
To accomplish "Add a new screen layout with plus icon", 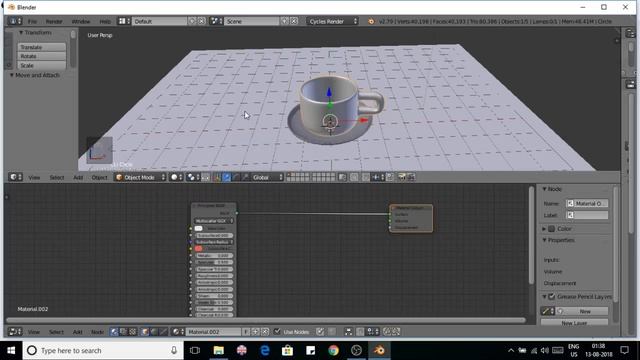I will tap(192, 21).
